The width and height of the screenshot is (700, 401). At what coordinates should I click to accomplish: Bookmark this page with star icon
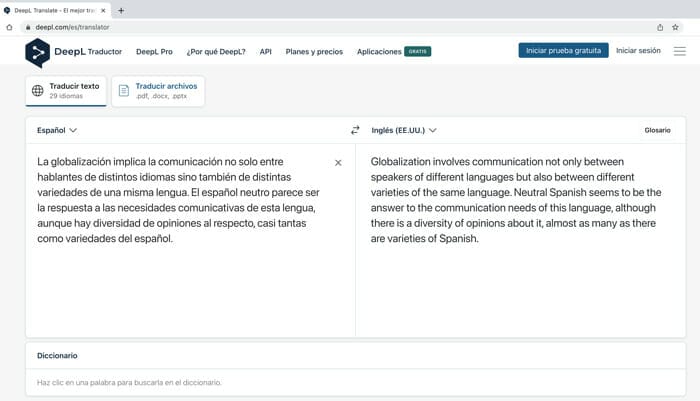coord(675,27)
